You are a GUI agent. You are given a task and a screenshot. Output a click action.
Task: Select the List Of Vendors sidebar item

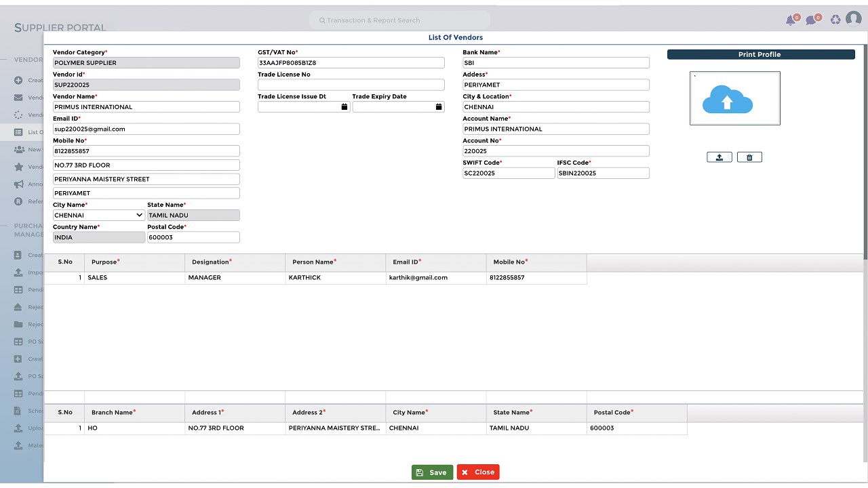[28, 132]
